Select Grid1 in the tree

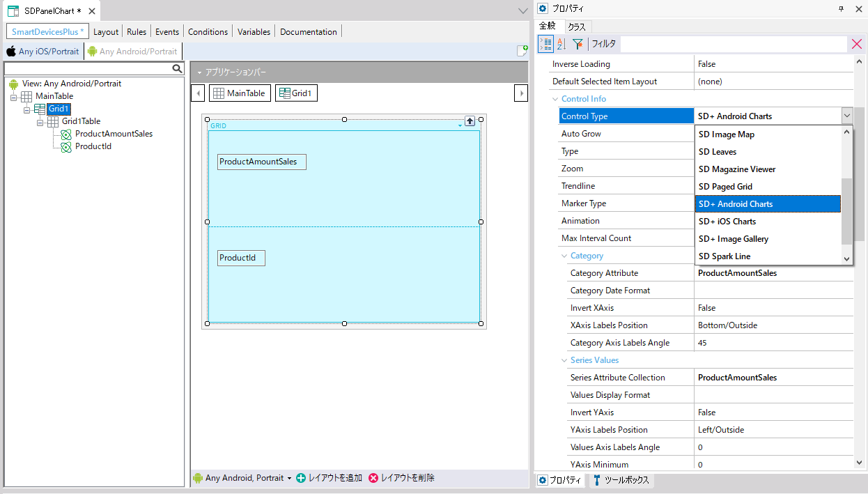(x=59, y=109)
